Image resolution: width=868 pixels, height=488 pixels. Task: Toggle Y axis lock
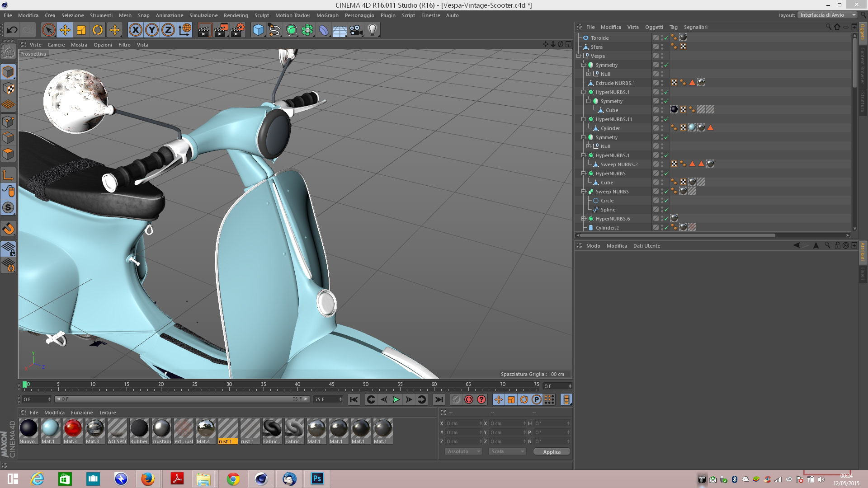tap(151, 30)
